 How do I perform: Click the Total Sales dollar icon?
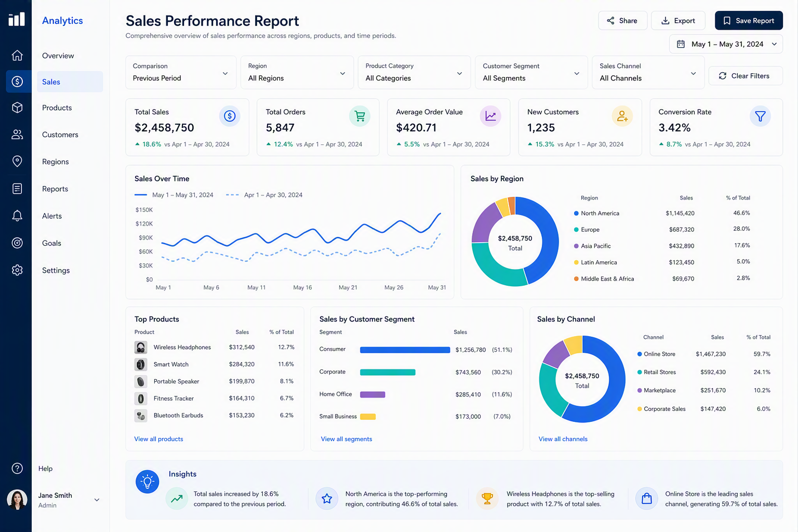[x=230, y=116]
